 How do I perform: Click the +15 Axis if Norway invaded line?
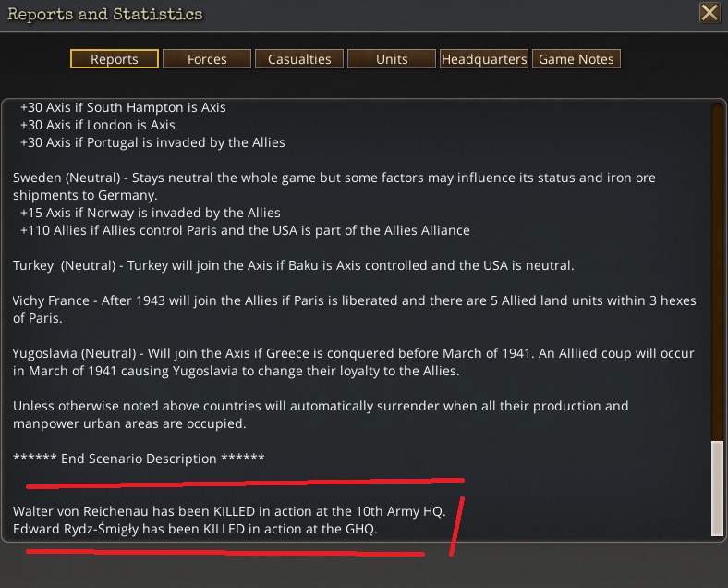[x=150, y=213]
